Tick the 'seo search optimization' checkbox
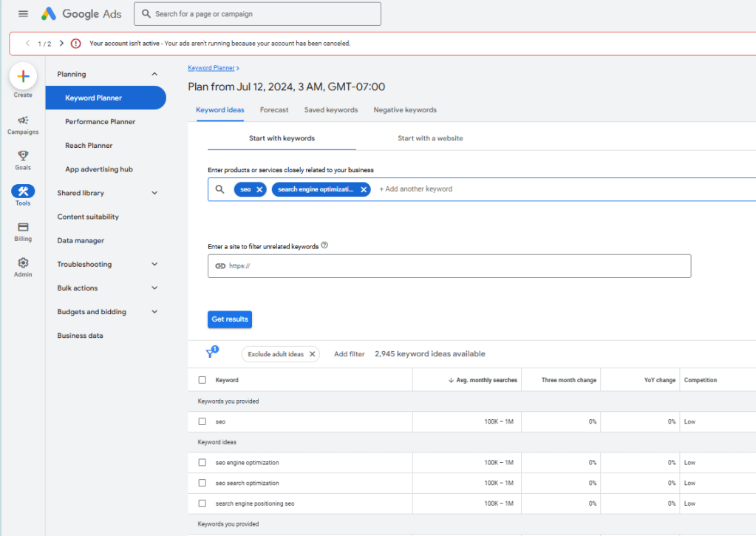 pos(202,484)
